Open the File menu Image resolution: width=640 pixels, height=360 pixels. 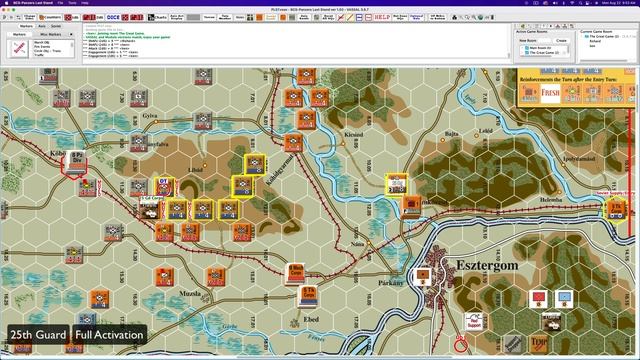pos(60,2)
